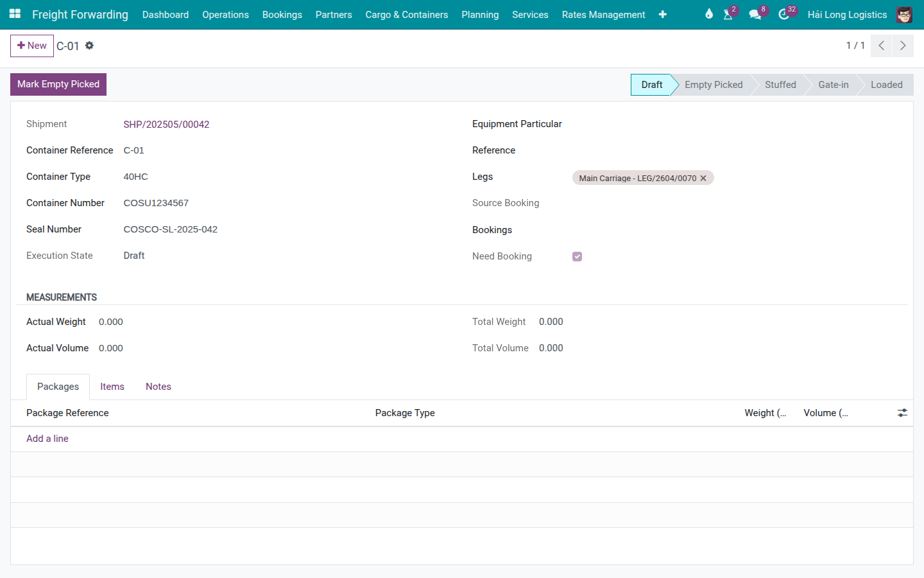Screen dimensions: 924x578
Task: Open the conversations chat icon
Action: click(757, 13)
